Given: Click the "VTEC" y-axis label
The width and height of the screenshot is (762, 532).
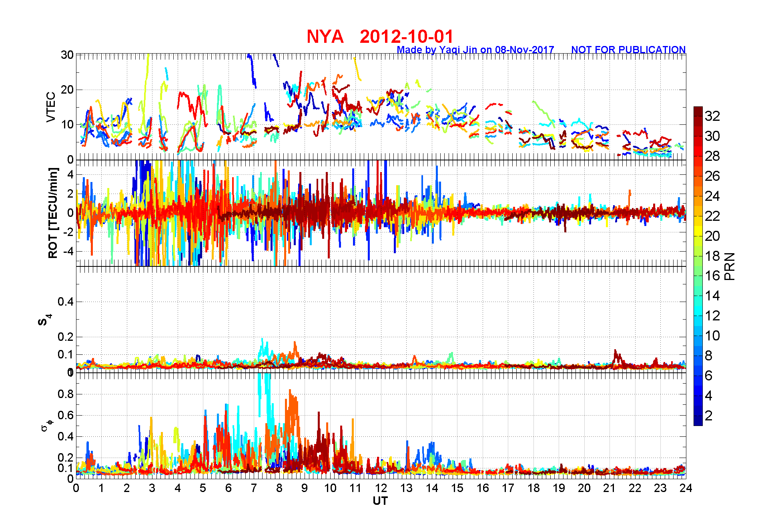Looking at the screenshot, I should coord(51,107).
